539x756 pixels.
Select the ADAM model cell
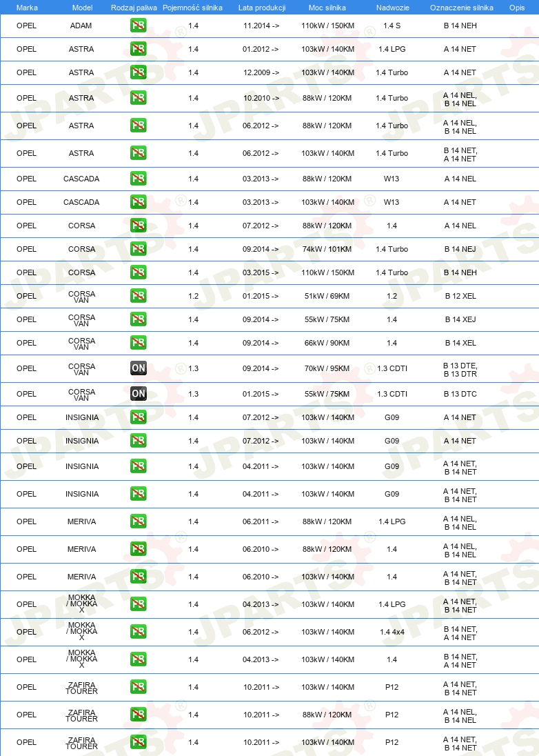coord(81,26)
